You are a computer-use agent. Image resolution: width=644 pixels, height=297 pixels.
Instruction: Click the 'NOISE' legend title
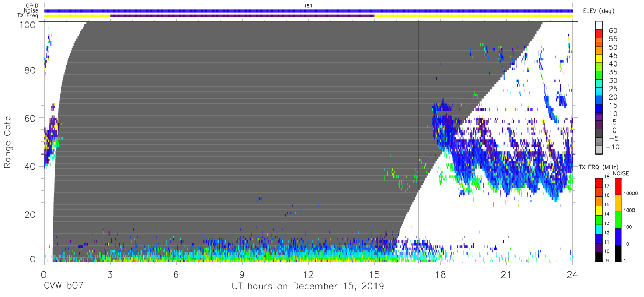click(x=620, y=173)
